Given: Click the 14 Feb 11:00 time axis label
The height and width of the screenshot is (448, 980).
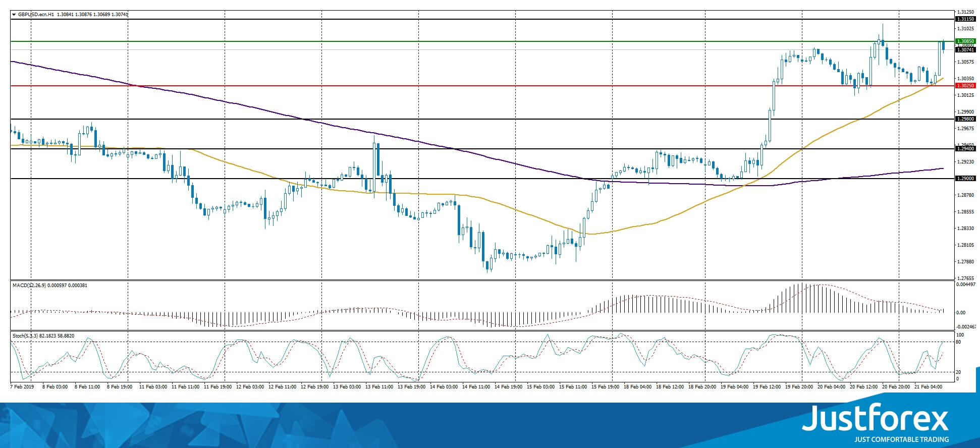Looking at the screenshot, I should tap(476, 387).
